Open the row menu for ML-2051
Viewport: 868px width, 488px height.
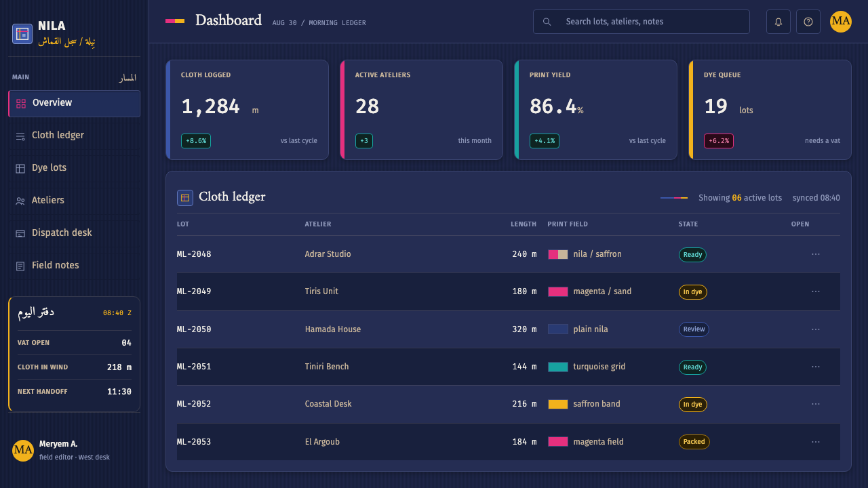816,367
